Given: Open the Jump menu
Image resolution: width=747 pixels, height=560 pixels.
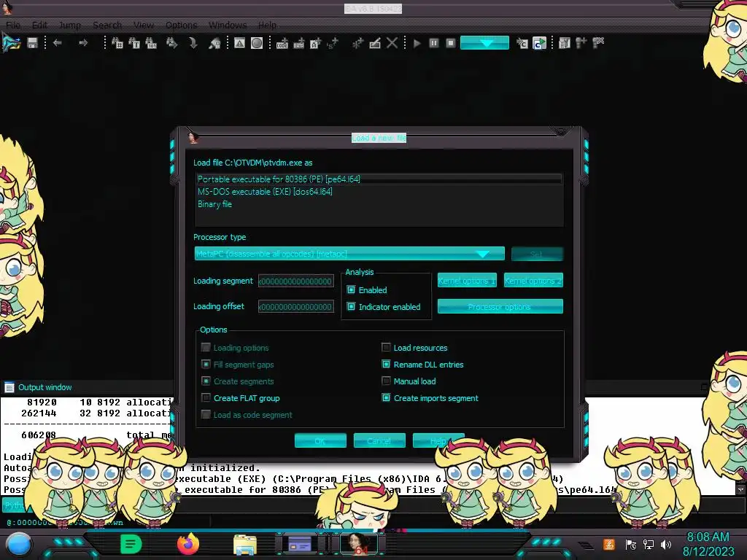Looking at the screenshot, I should [69, 26].
